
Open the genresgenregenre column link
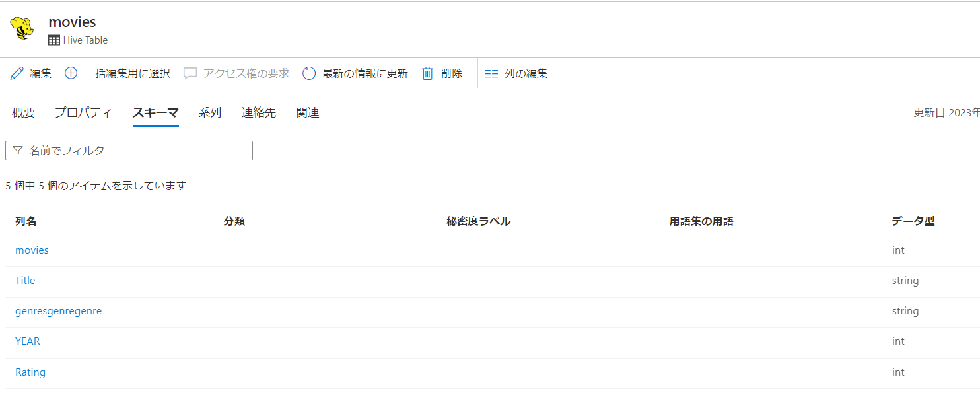[59, 310]
